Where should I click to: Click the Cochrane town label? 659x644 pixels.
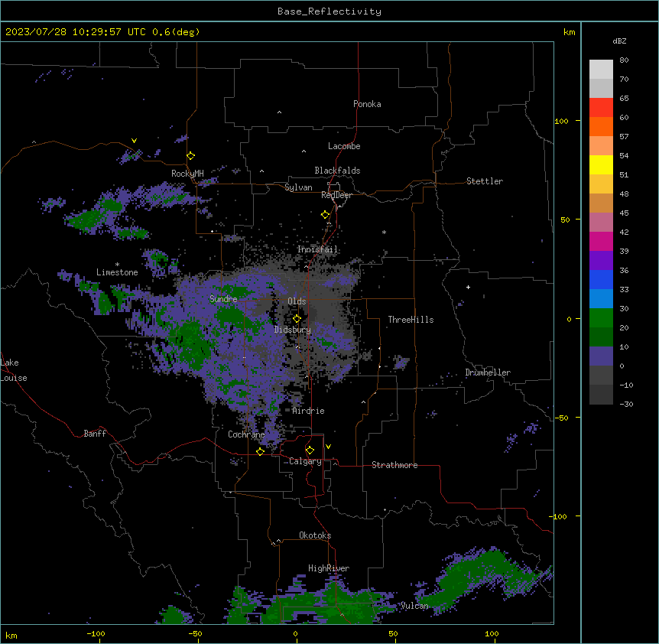point(246,434)
